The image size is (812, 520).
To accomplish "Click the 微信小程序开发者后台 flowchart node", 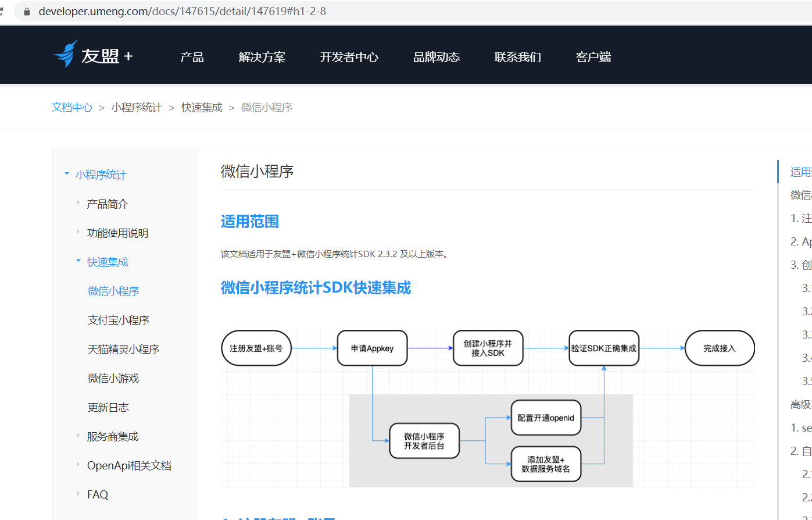I will click(424, 441).
